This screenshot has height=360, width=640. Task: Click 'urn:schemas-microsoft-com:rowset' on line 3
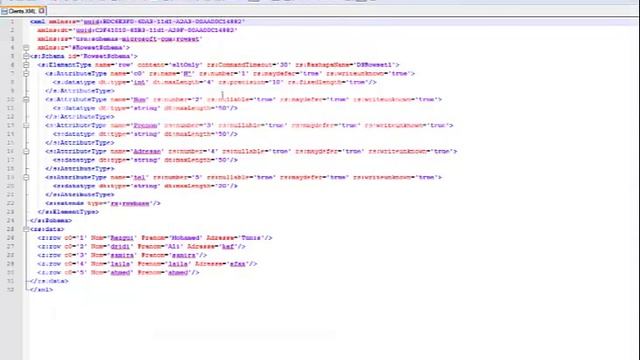click(139, 39)
